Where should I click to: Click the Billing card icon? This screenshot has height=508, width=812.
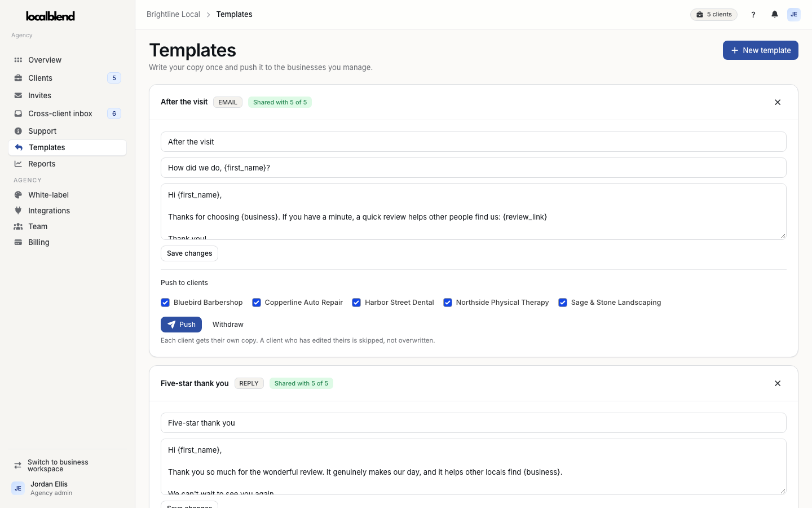point(18,242)
